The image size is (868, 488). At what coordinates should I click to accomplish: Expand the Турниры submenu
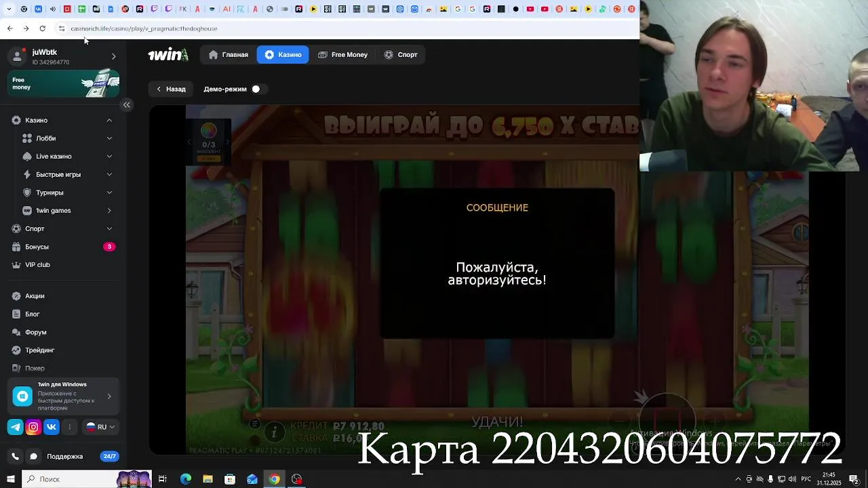point(109,192)
